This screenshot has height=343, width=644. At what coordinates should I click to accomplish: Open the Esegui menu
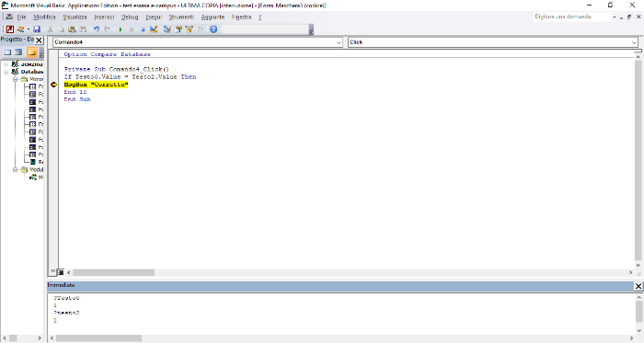tap(154, 17)
